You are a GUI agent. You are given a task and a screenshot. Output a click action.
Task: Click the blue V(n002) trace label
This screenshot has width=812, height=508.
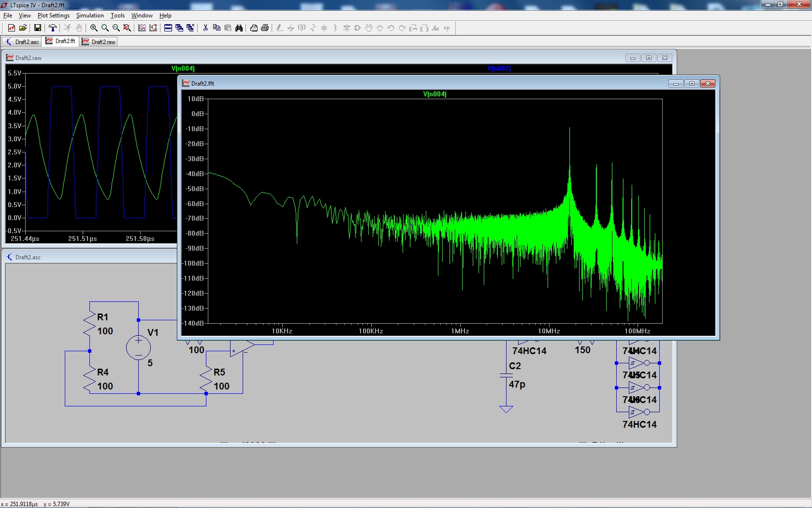click(499, 69)
